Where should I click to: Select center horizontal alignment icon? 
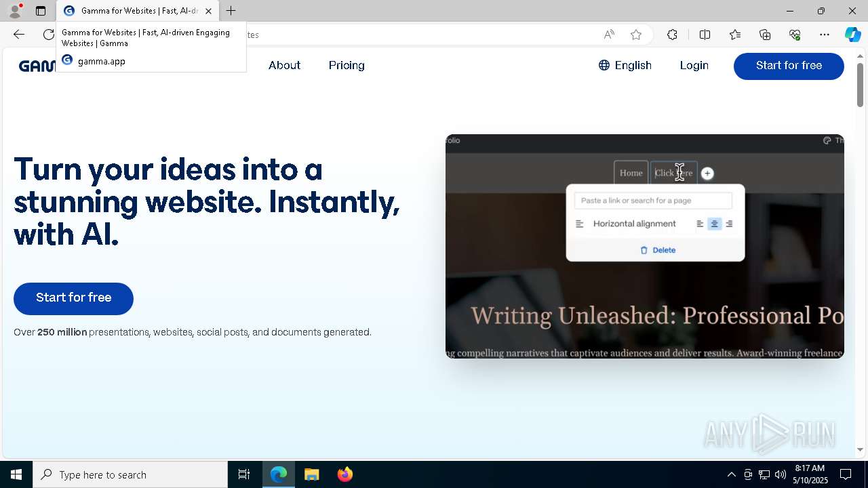[x=715, y=224]
